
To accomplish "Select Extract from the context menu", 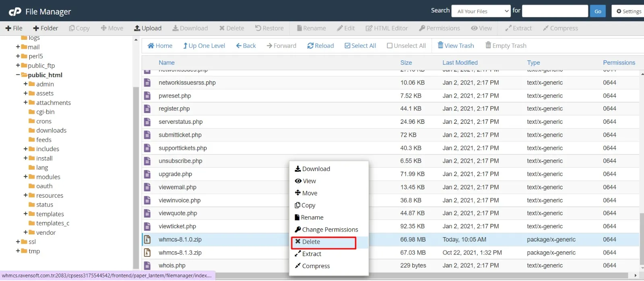I will click(x=312, y=254).
